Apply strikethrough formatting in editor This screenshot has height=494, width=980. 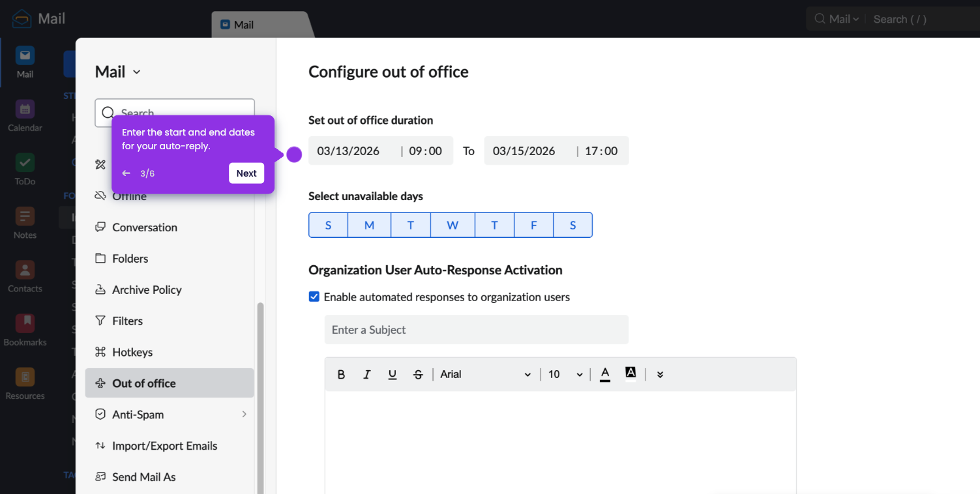(418, 375)
